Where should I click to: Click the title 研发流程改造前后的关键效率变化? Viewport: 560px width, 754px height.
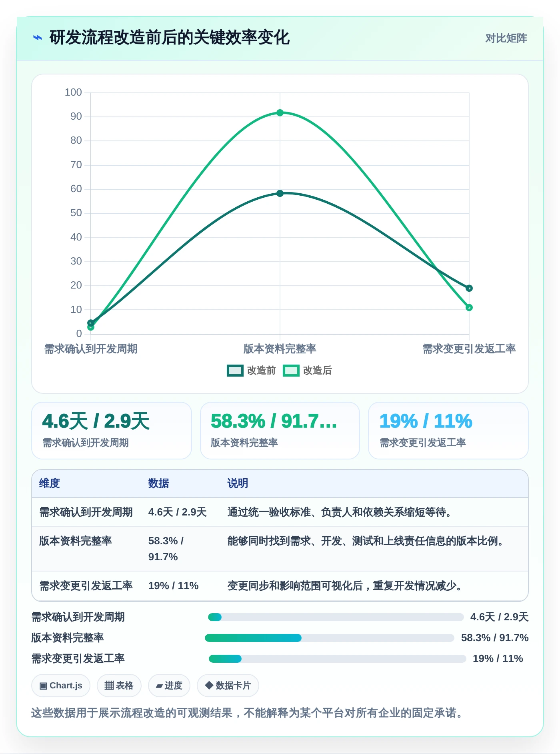[170, 38]
